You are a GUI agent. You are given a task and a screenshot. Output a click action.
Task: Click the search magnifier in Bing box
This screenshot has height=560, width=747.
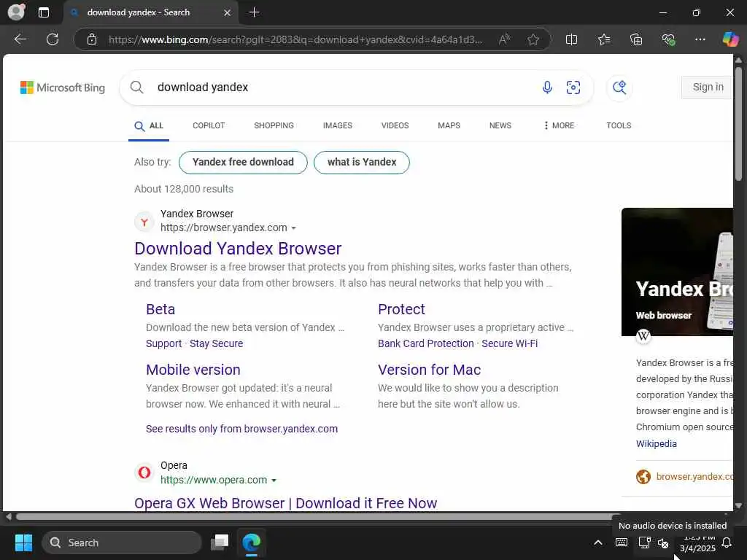coord(136,87)
